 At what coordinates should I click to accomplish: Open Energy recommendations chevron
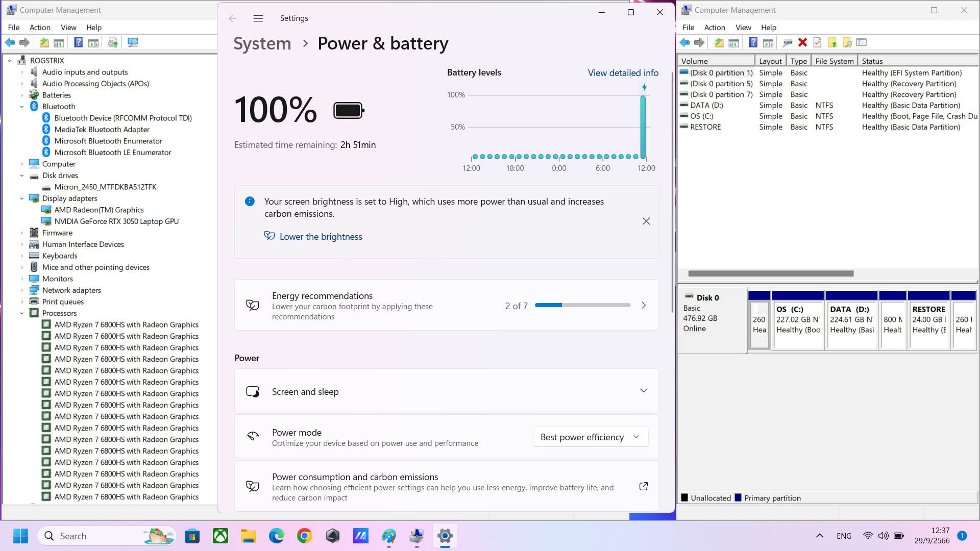pos(644,305)
